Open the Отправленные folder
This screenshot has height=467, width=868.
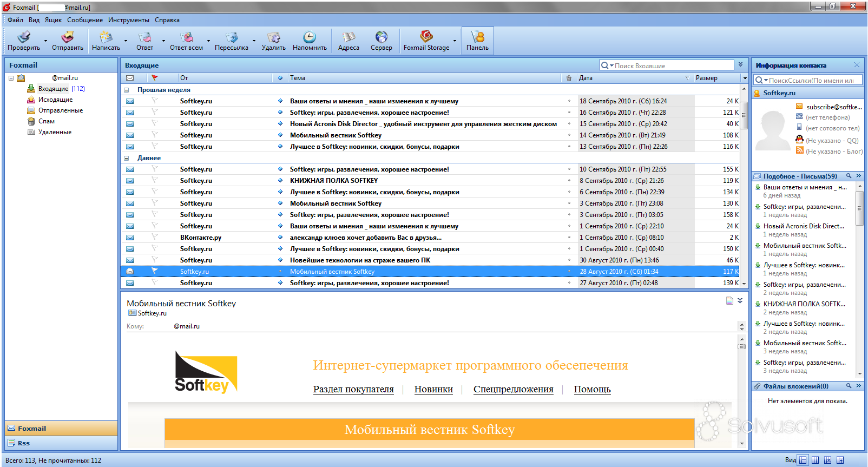click(x=61, y=110)
